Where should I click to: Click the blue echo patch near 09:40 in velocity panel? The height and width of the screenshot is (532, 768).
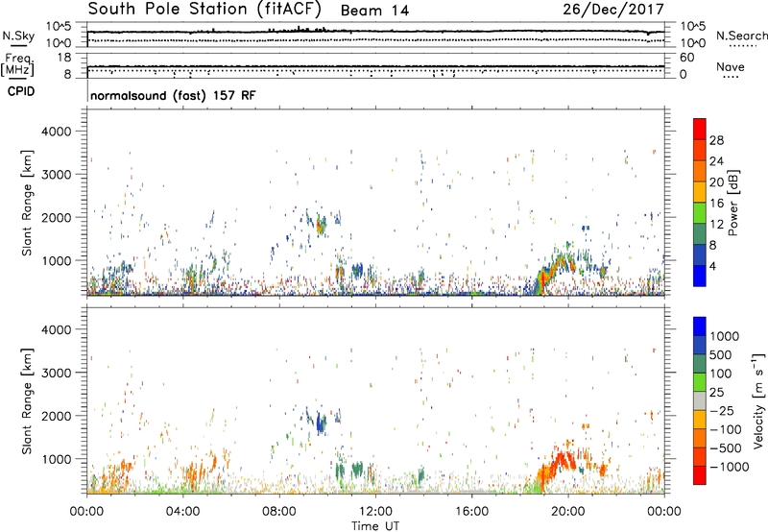point(321,423)
